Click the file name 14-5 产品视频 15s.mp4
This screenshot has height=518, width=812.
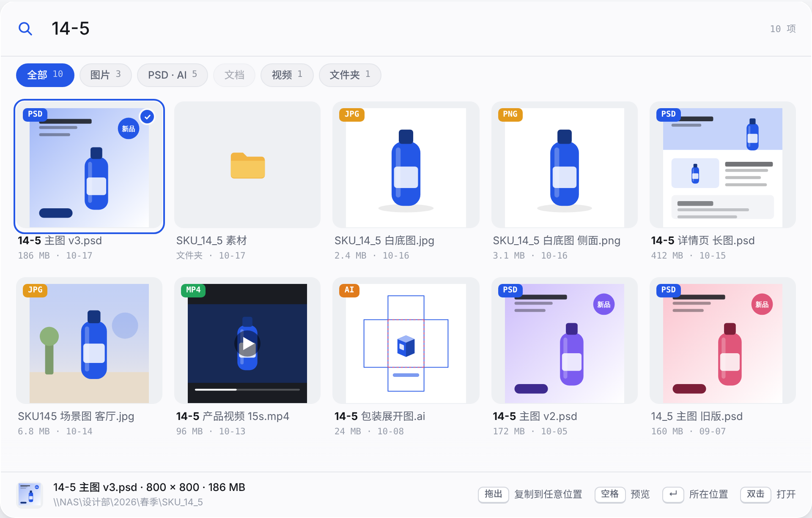233,416
